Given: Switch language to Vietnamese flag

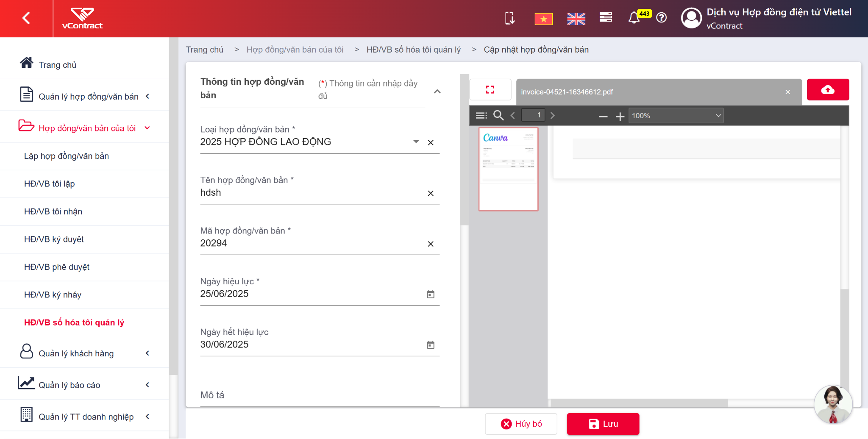Looking at the screenshot, I should point(543,19).
